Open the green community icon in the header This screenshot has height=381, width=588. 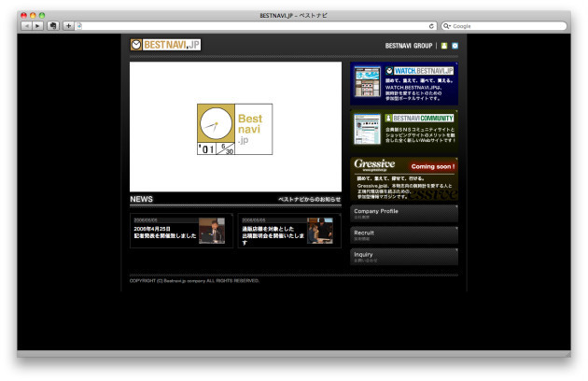click(x=444, y=46)
